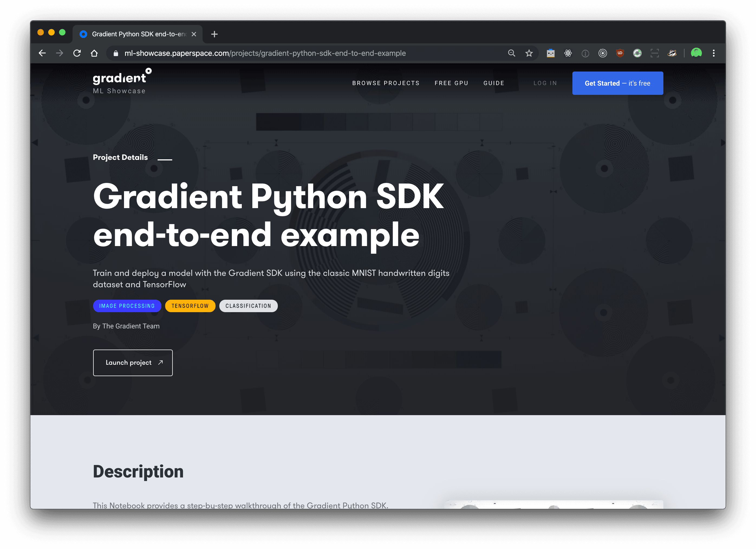Go to the FREE GPU nav link
The image size is (756, 549).
(x=451, y=83)
